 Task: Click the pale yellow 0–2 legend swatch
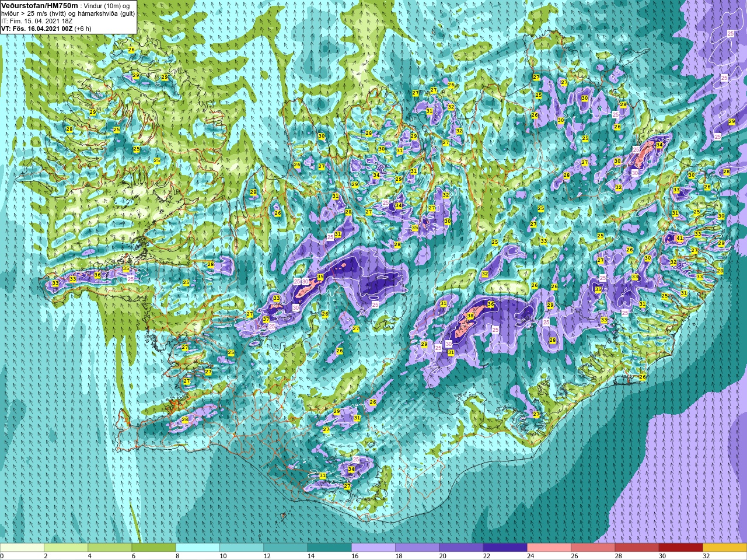click(x=22, y=547)
